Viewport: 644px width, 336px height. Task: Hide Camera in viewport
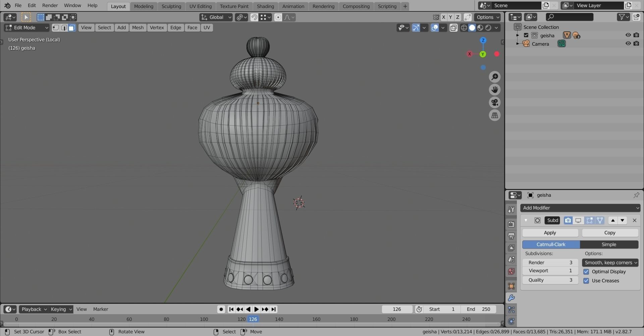(x=628, y=43)
